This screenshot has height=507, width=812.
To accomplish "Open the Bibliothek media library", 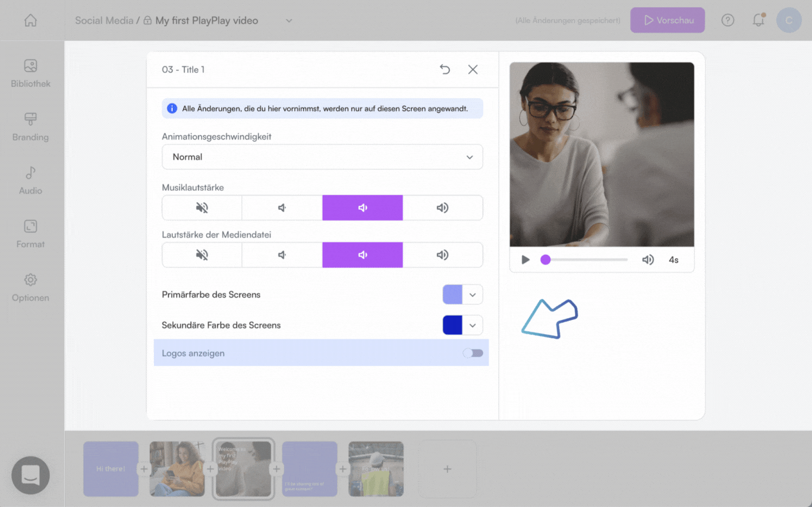I will (x=30, y=73).
